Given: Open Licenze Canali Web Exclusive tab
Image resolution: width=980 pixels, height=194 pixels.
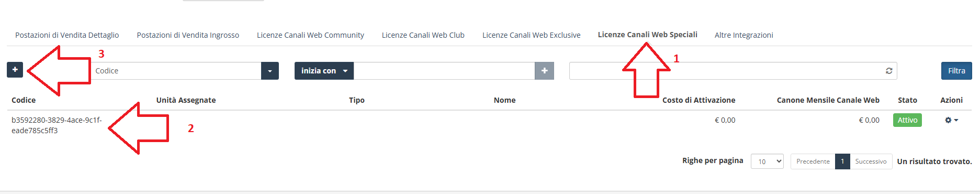Looking at the screenshot, I should point(531,35).
